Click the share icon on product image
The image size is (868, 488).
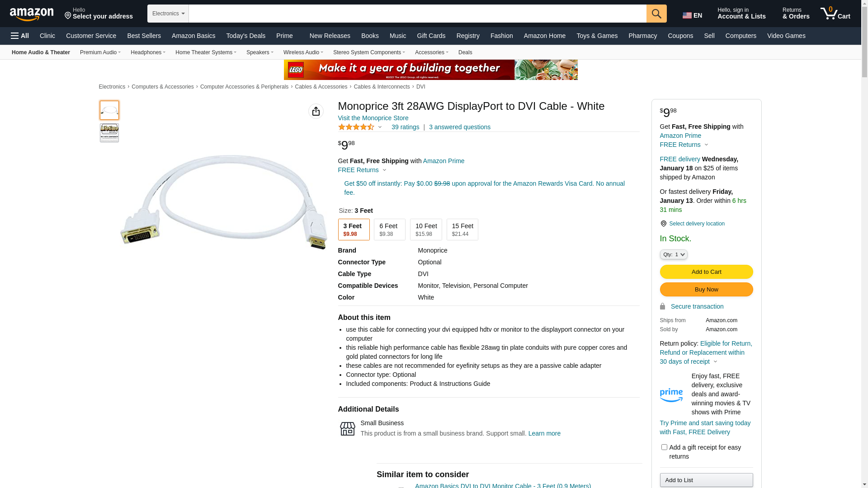pos(316,111)
